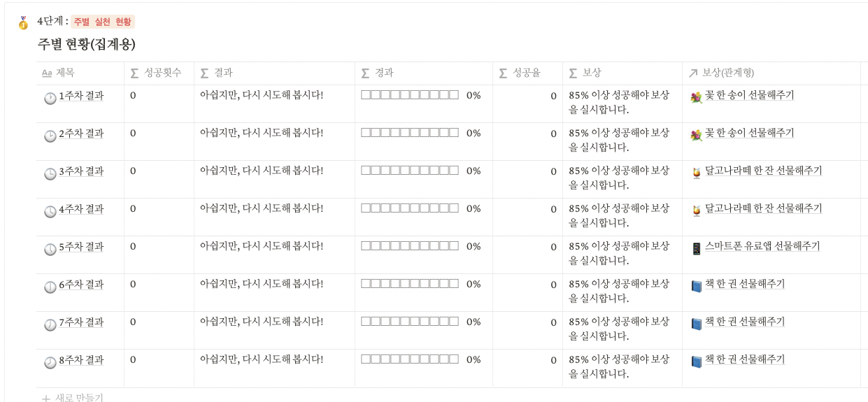
Task: Open the 2주차 결과 page
Action: click(x=81, y=134)
